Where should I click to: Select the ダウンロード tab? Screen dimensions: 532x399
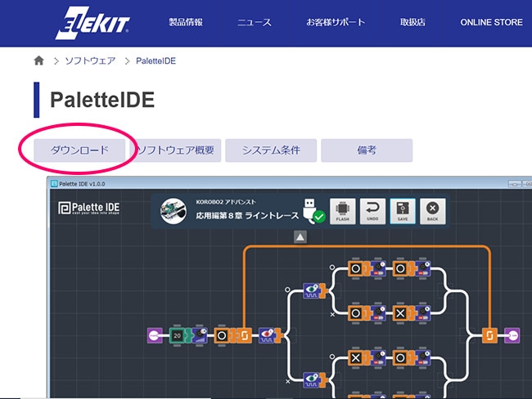point(79,150)
